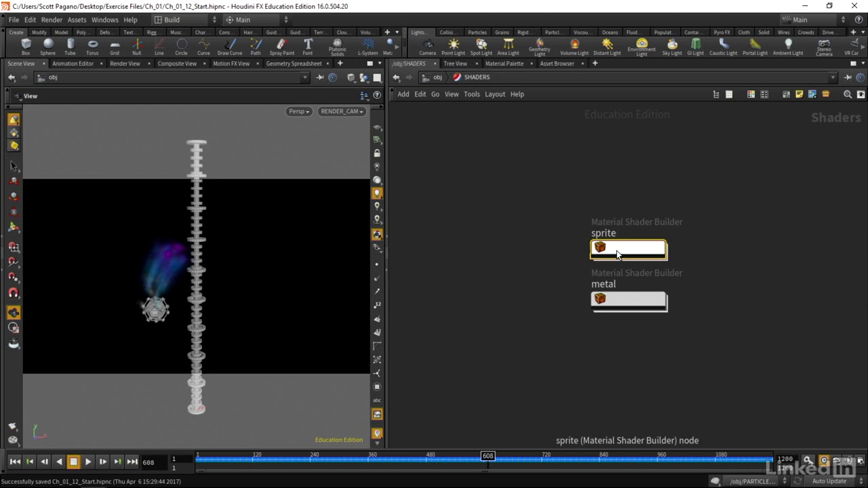Open the Windows menu
This screenshot has width=868, height=488.
[104, 20]
